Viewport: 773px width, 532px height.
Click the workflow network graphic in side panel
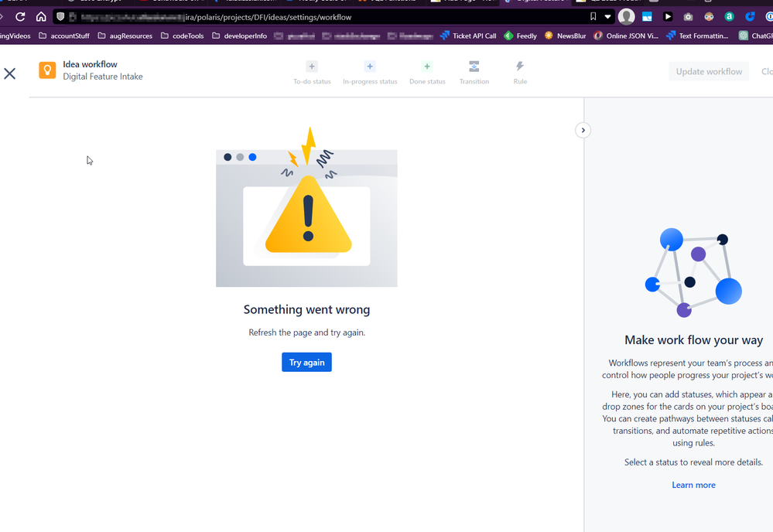click(693, 272)
